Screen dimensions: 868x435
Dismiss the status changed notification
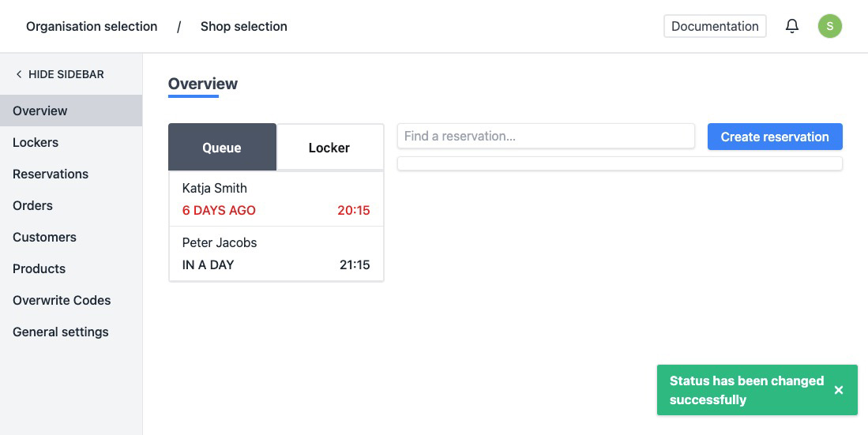coord(839,390)
